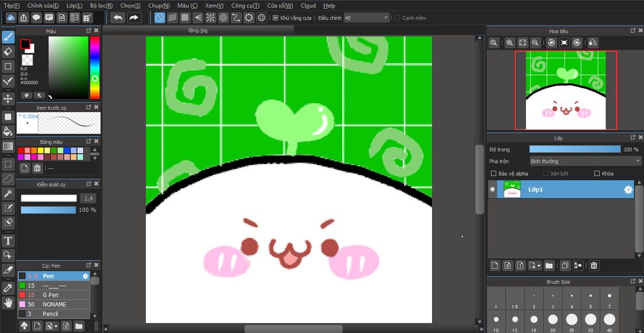Open the Bộ lọc(R) menu
Image resolution: width=644 pixels, height=333 pixels.
point(101,6)
